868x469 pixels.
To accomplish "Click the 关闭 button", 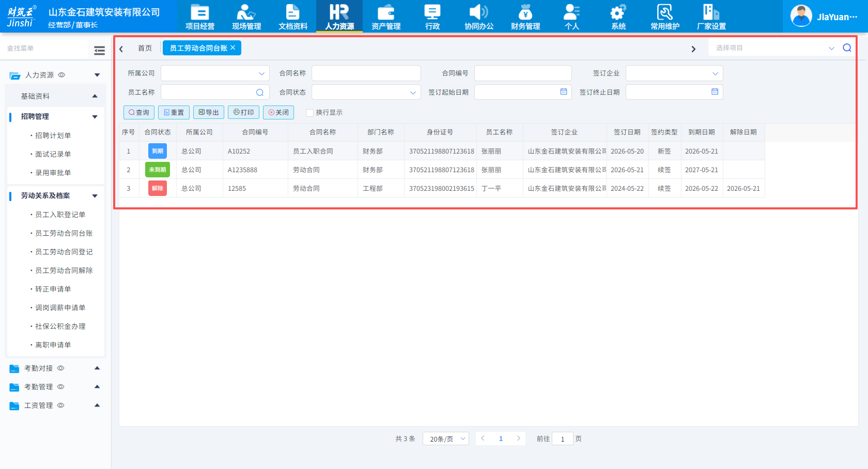I will coord(278,112).
